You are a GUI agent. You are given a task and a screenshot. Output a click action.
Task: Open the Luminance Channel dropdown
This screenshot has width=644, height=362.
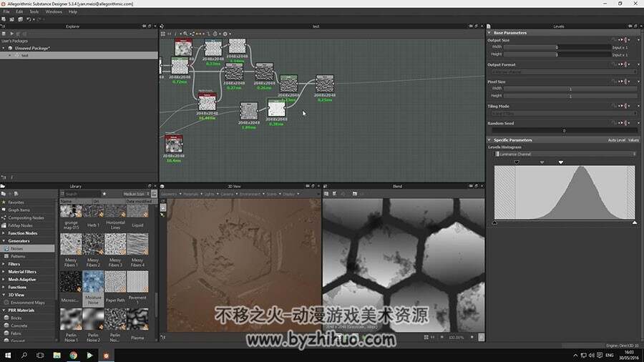[565, 154]
